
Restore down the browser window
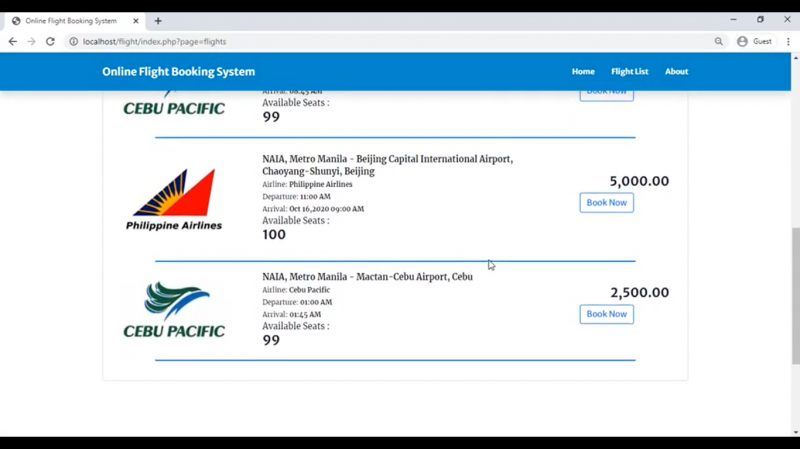(x=760, y=19)
